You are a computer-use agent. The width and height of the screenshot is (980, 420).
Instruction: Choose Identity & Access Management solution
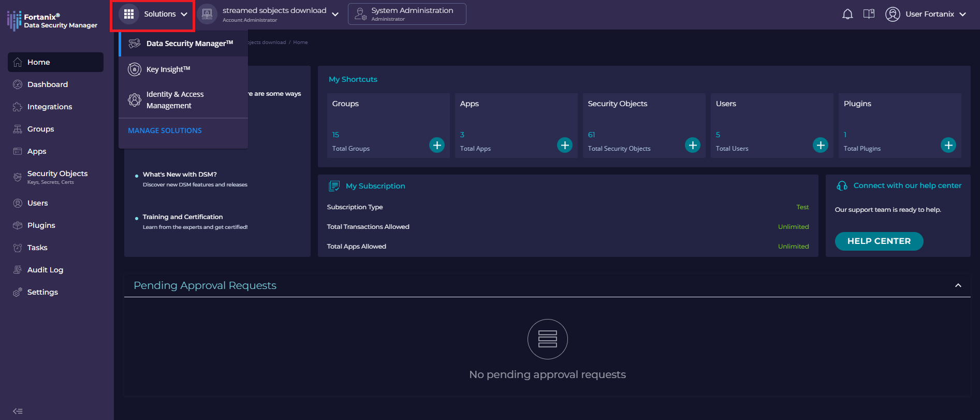pos(174,100)
